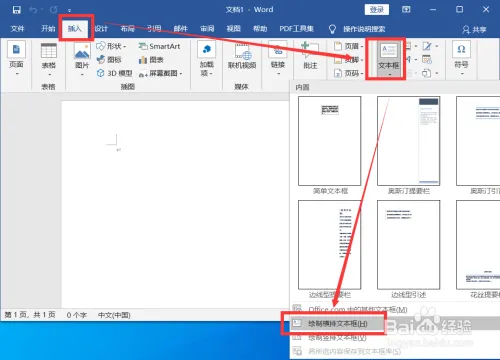The width and height of the screenshot is (500, 360).
Task: Click the 登录 sign-in button
Action: click(x=377, y=10)
